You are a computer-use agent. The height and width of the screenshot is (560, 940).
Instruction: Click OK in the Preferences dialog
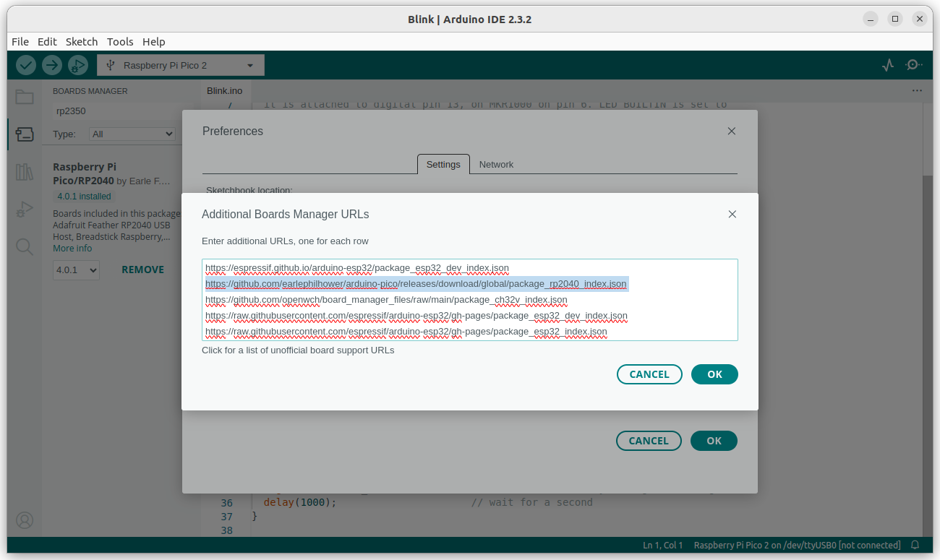coord(714,441)
